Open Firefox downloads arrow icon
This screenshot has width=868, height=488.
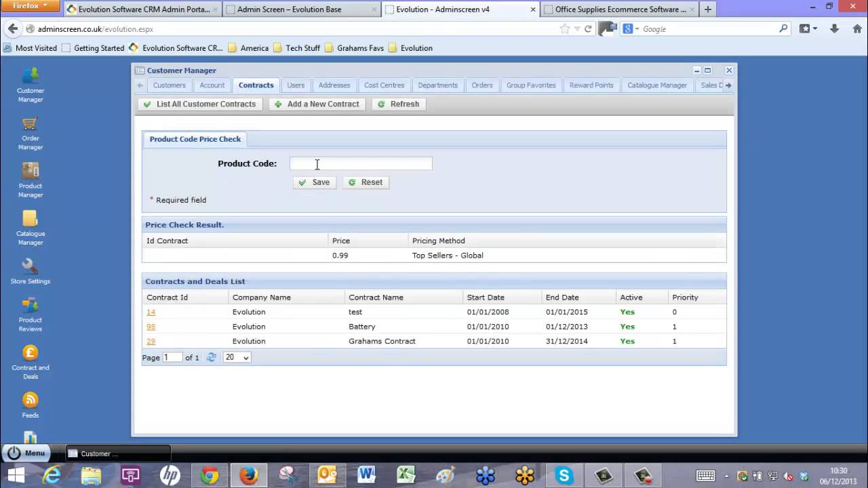(835, 29)
